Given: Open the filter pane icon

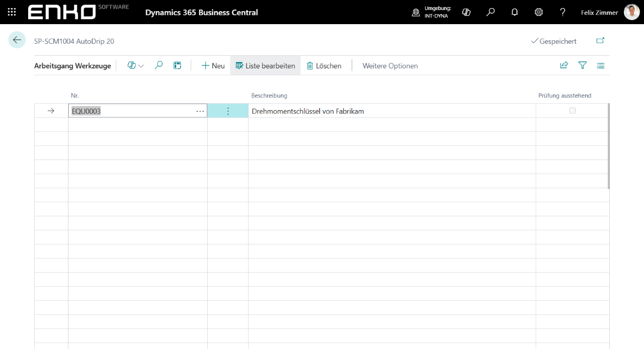Looking at the screenshot, I should (x=582, y=65).
